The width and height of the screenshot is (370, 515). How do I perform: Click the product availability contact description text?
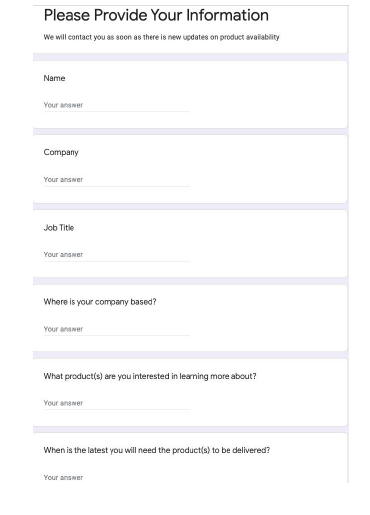point(161,37)
